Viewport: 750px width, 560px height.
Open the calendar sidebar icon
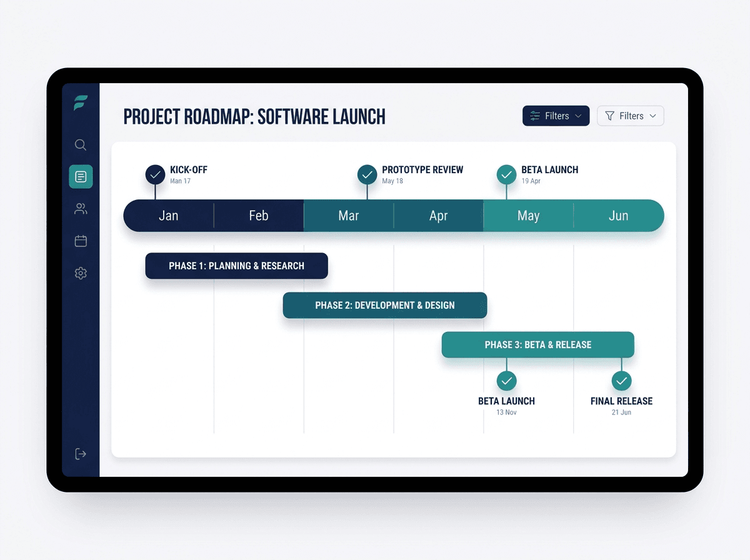click(x=81, y=241)
